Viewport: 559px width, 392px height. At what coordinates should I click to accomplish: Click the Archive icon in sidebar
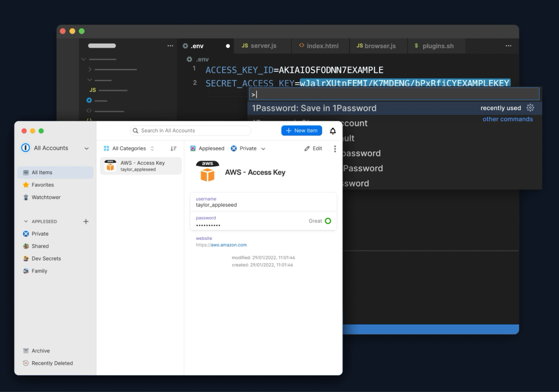point(26,351)
